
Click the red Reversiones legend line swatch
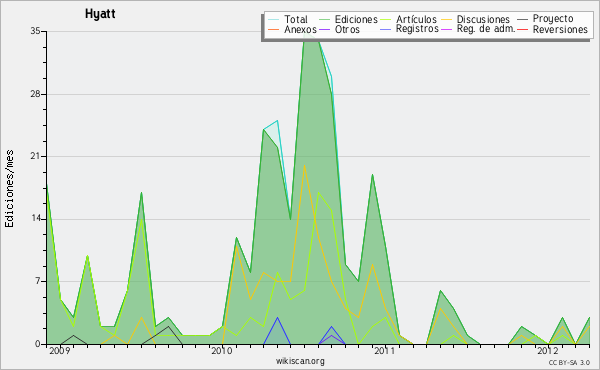coord(522,29)
